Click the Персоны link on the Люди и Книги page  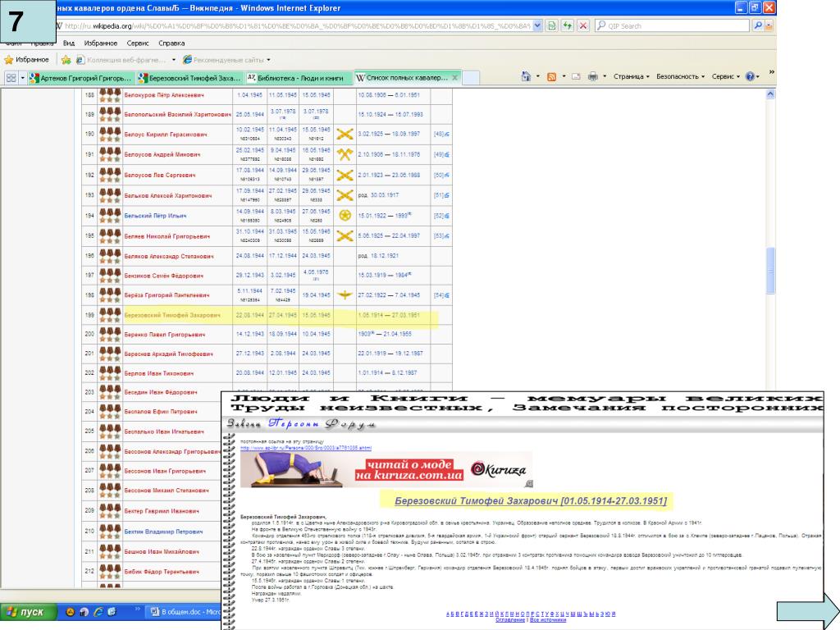click(294, 424)
